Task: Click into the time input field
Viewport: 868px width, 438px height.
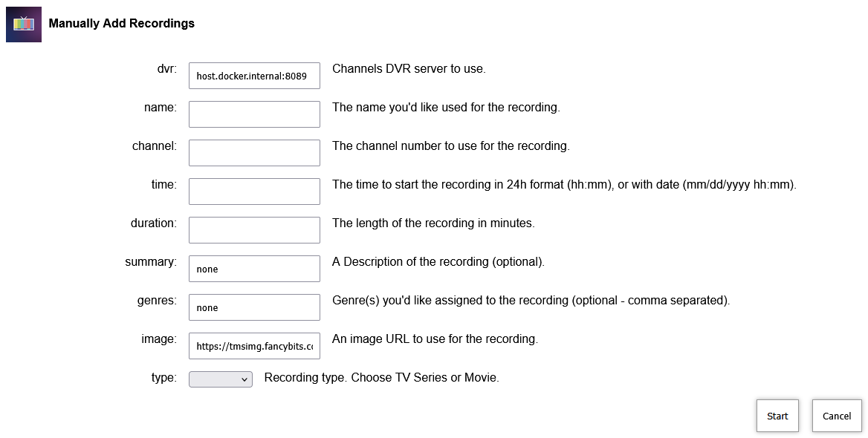Action: 254,192
